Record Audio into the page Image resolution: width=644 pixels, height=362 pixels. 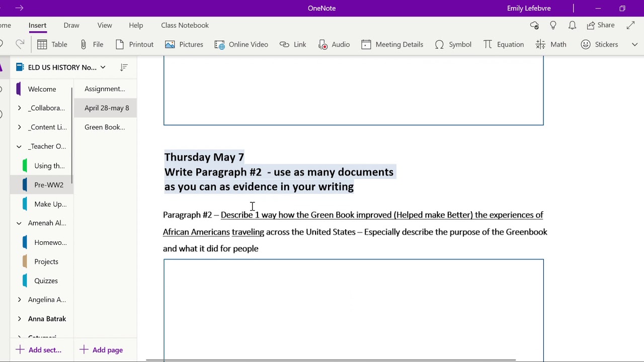[x=334, y=44]
